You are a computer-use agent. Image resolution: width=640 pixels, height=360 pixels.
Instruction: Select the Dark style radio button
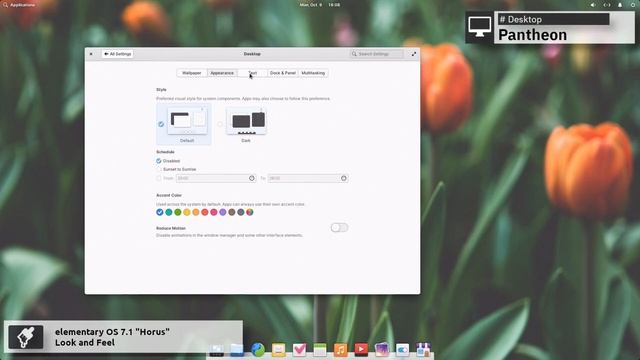(x=220, y=124)
